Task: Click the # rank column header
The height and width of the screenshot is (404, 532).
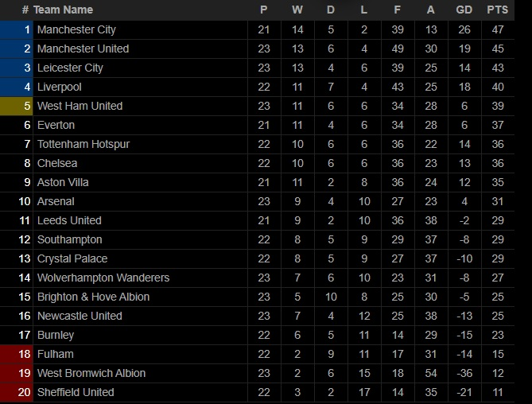Action: pyautogui.click(x=25, y=10)
